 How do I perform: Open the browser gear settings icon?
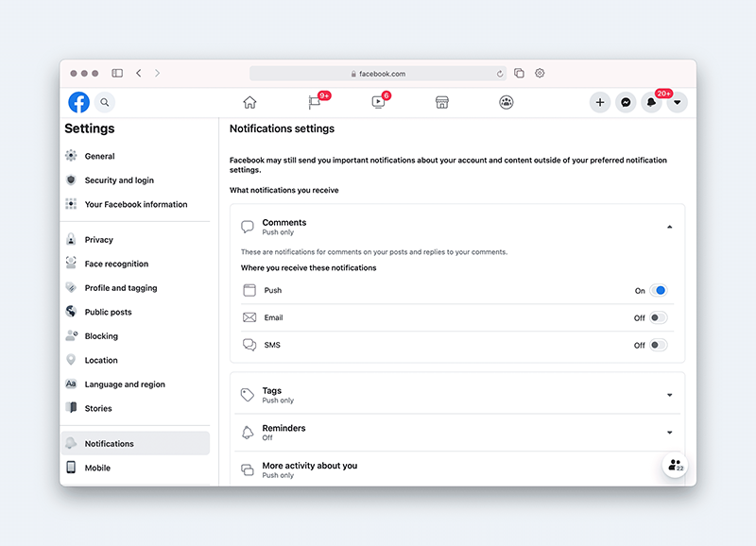click(540, 73)
